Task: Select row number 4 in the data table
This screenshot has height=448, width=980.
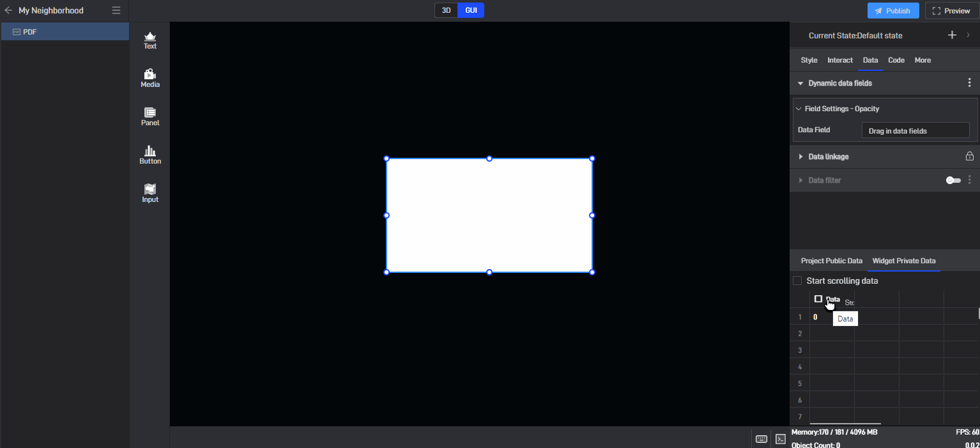Action: (x=800, y=367)
